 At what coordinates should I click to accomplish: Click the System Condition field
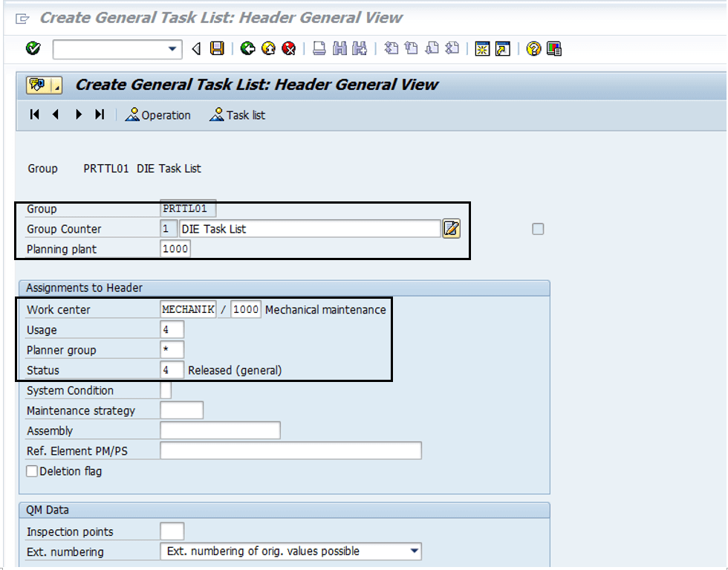[x=166, y=390]
